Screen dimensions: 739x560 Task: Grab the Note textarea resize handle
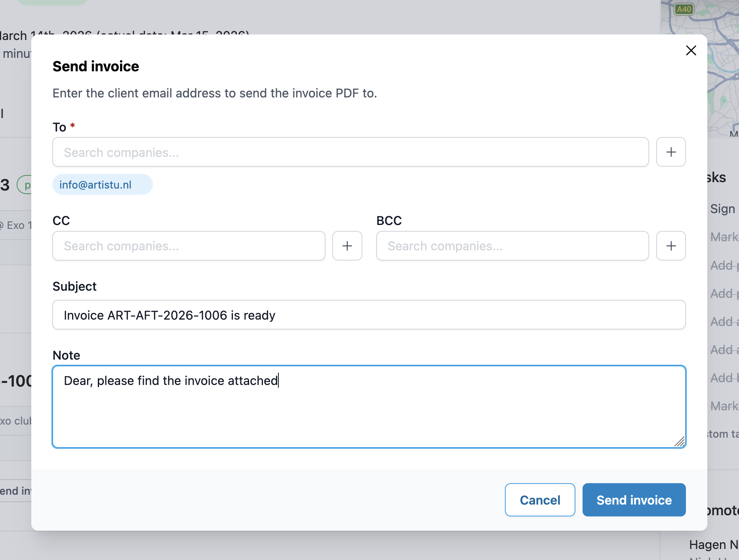point(680,442)
